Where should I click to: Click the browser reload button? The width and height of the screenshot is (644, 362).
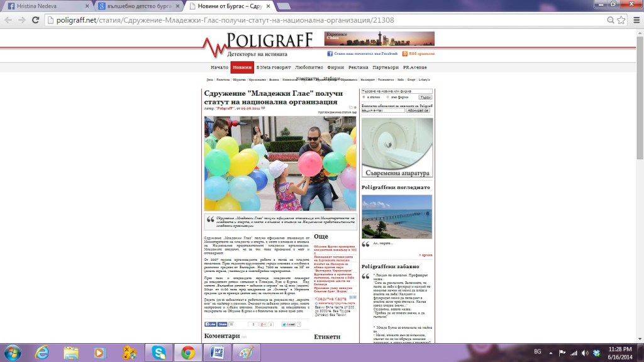coord(37,20)
